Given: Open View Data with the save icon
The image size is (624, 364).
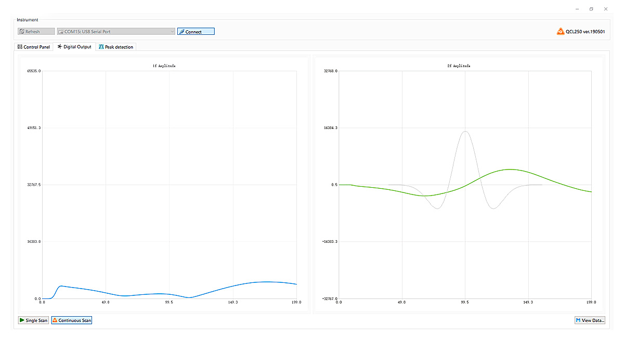Looking at the screenshot, I should click(x=578, y=320).
